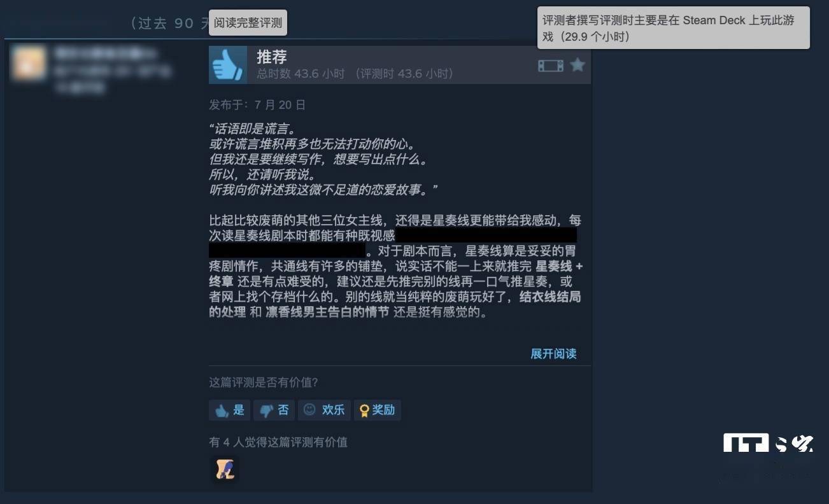Image resolution: width=829 pixels, height=504 pixels.
Task: Mark the review as 欢乐 (funny)
Action: (324, 410)
